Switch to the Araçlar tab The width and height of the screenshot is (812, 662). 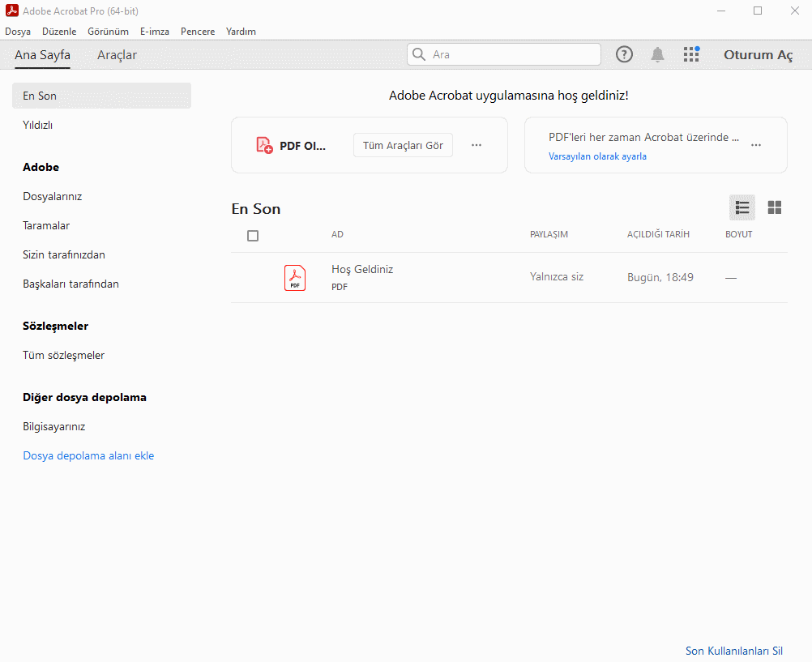[117, 55]
